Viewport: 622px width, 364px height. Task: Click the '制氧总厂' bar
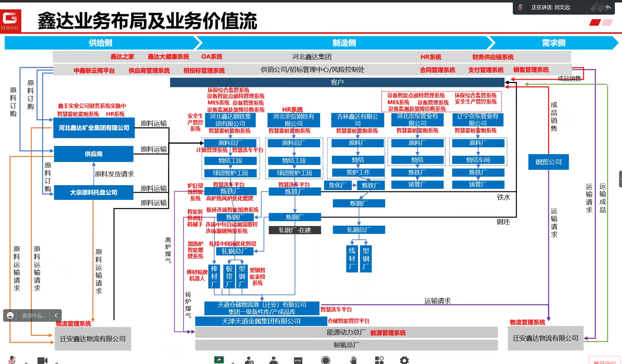[x=346, y=345]
